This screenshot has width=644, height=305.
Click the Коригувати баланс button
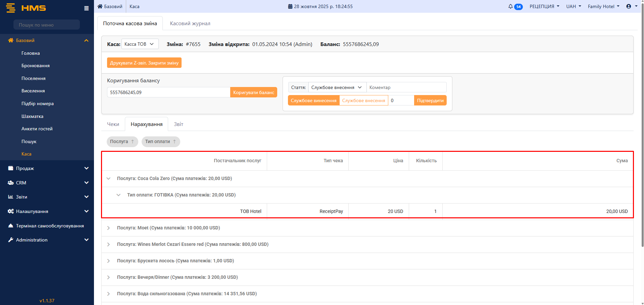click(x=253, y=92)
